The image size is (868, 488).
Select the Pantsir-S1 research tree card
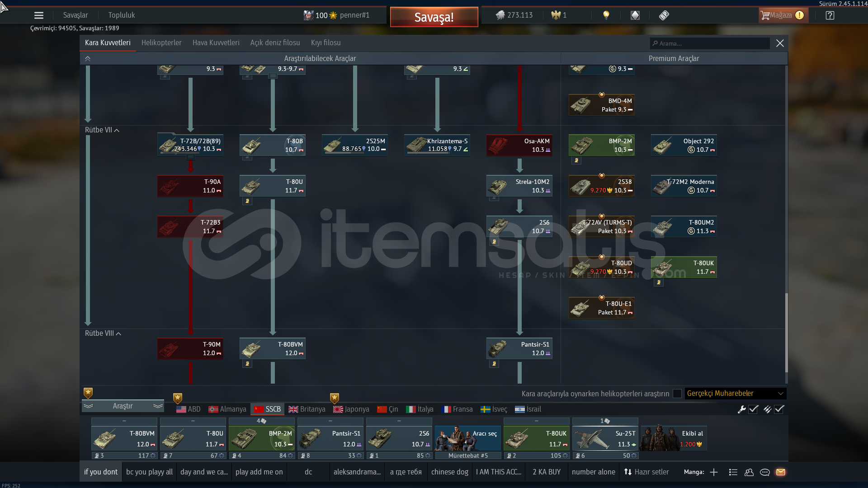(x=519, y=348)
